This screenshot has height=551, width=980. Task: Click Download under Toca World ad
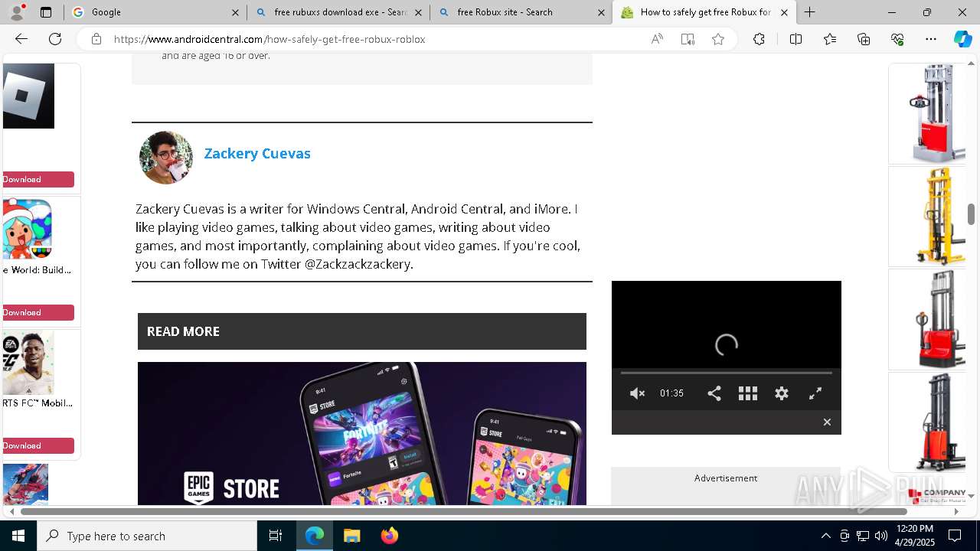pyautogui.click(x=38, y=312)
